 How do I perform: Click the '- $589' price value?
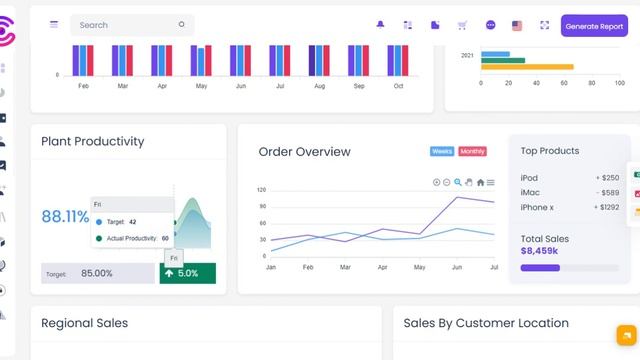click(x=607, y=193)
